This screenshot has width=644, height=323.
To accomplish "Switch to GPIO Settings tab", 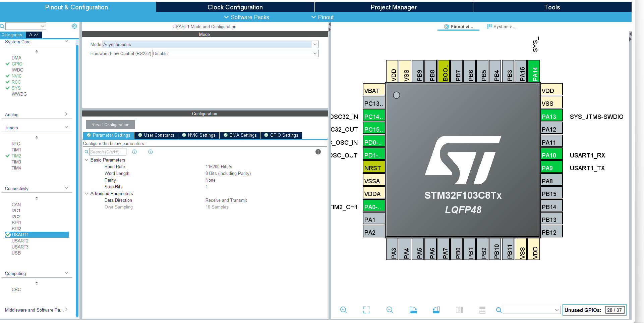I will click(x=281, y=135).
